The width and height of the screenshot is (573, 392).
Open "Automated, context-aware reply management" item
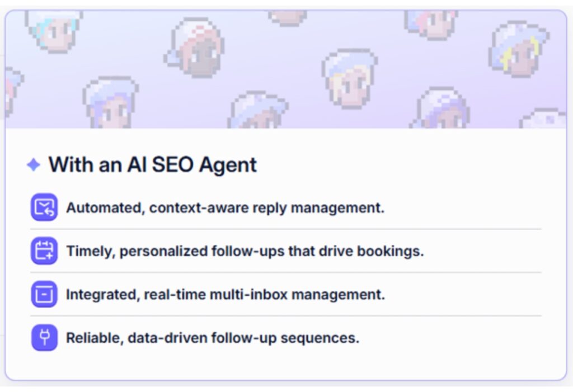(x=225, y=207)
